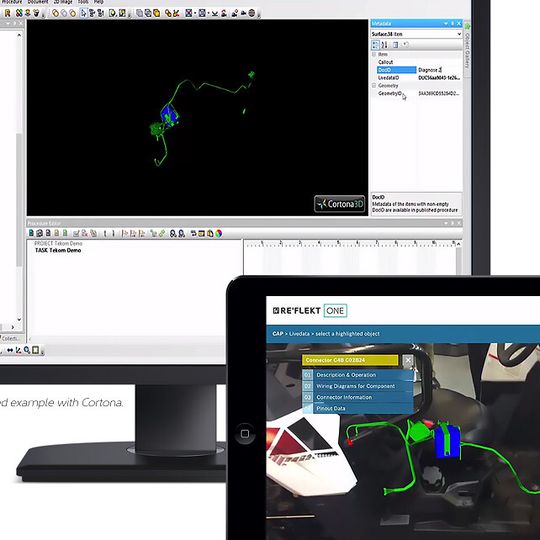This screenshot has height=540, width=540.
Task: Select Description & Operation on tablet
Action: pos(358,375)
